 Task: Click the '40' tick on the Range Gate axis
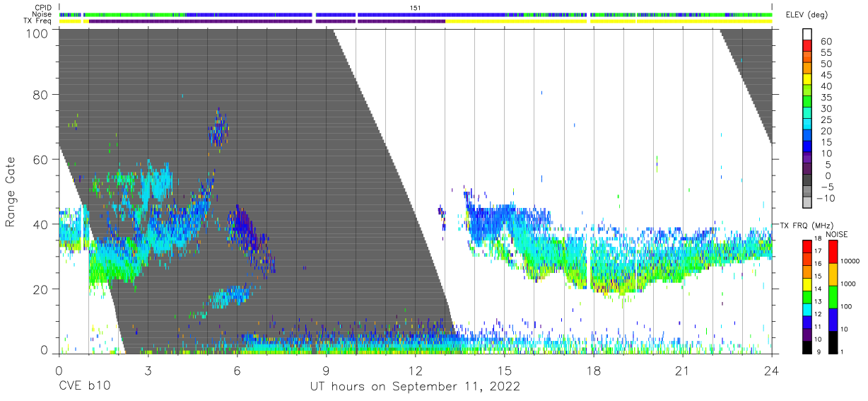(x=42, y=225)
